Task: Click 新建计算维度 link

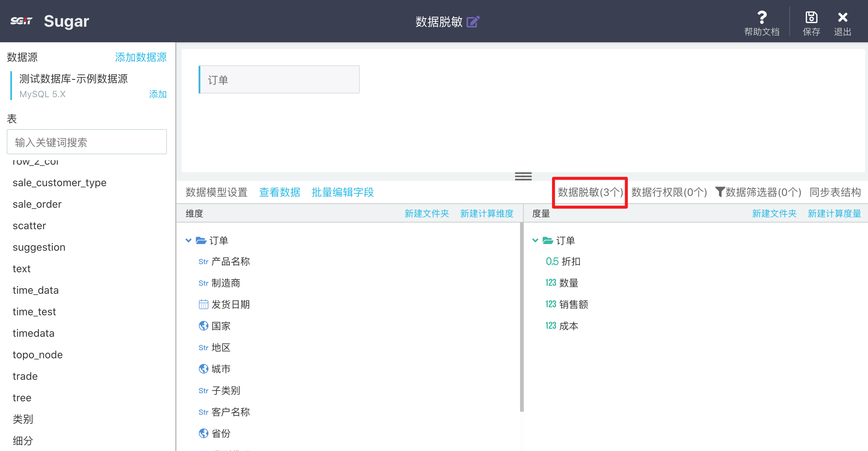Action: 487,214
